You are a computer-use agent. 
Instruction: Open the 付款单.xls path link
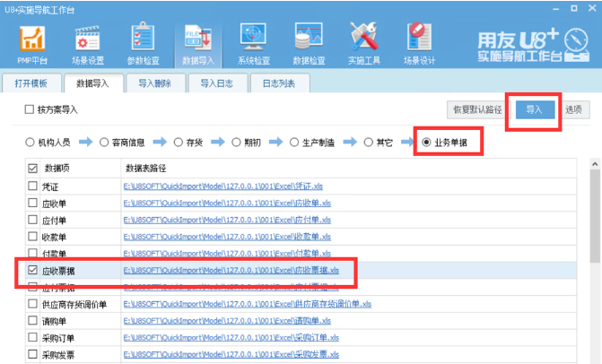click(227, 254)
